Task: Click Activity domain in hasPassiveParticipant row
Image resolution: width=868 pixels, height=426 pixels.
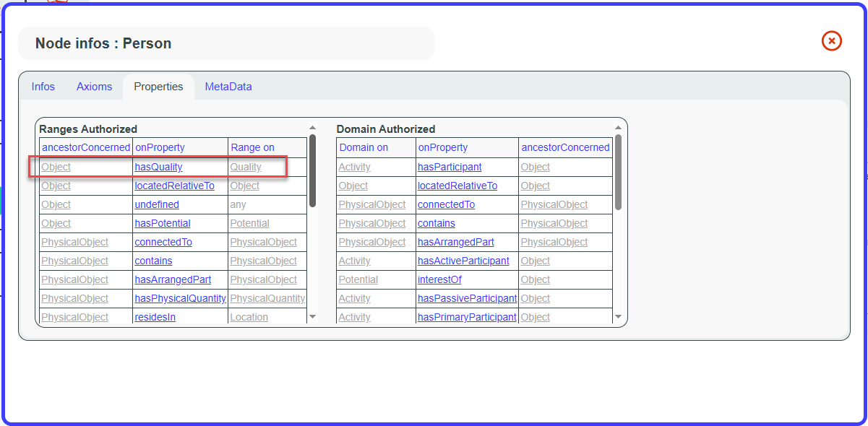Action: click(x=354, y=298)
